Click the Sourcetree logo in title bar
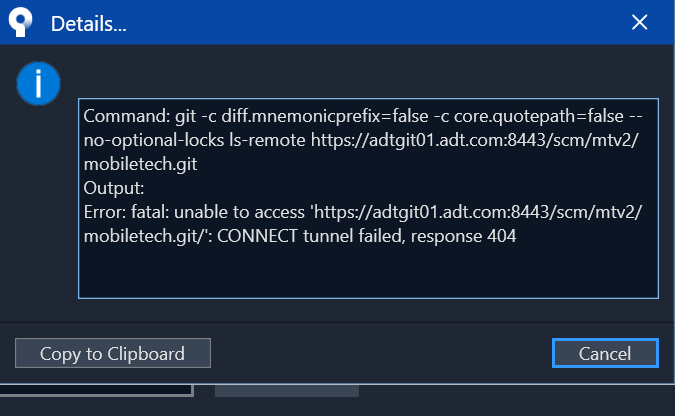Image resolution: width=675 pixels, height=416 pixels. (20, 22)
